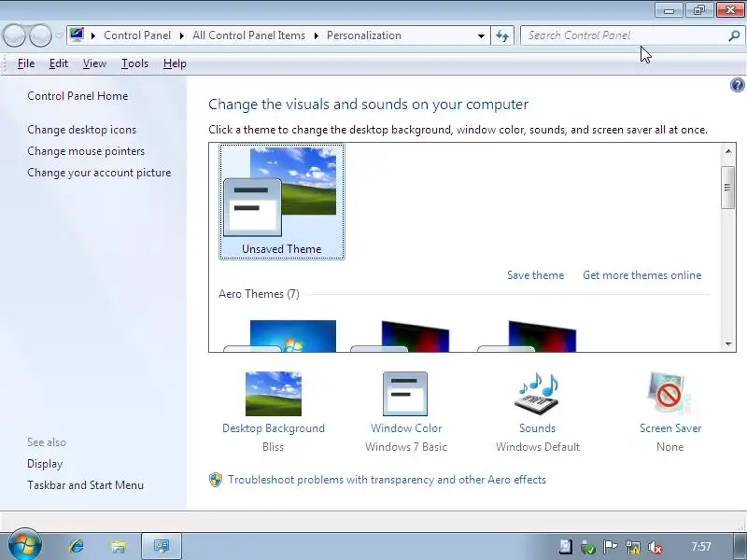Open Troubleshoot problems with transparency link
Image resolution: width=747 pixels, height=560 pixels.
click(387, 480)
